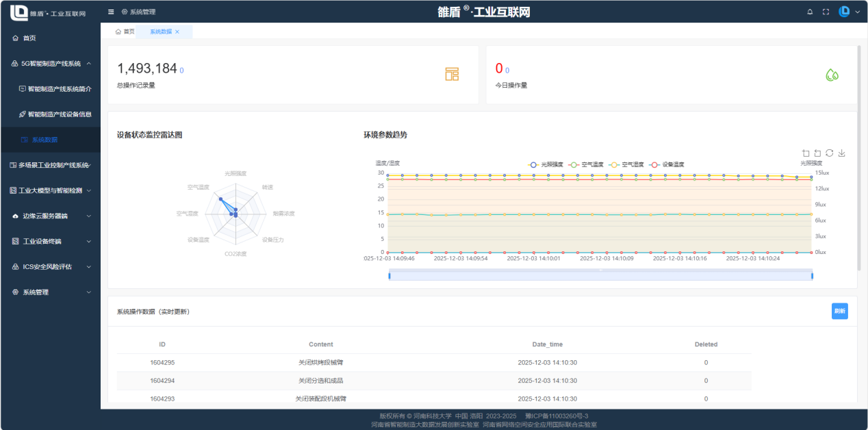Click the 刷新 button on the data table

point(839,310)
